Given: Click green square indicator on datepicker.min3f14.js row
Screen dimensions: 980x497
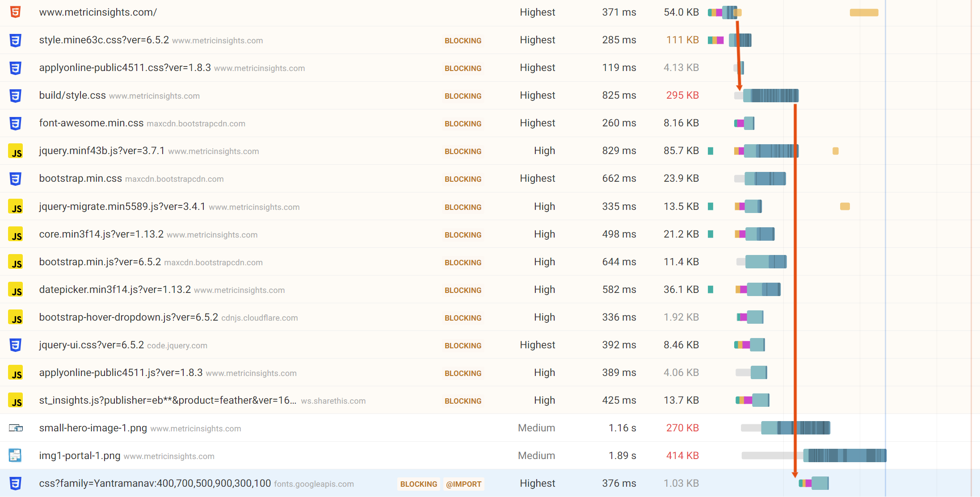Looking at the screenshot, I should click(x=711, y=289).
